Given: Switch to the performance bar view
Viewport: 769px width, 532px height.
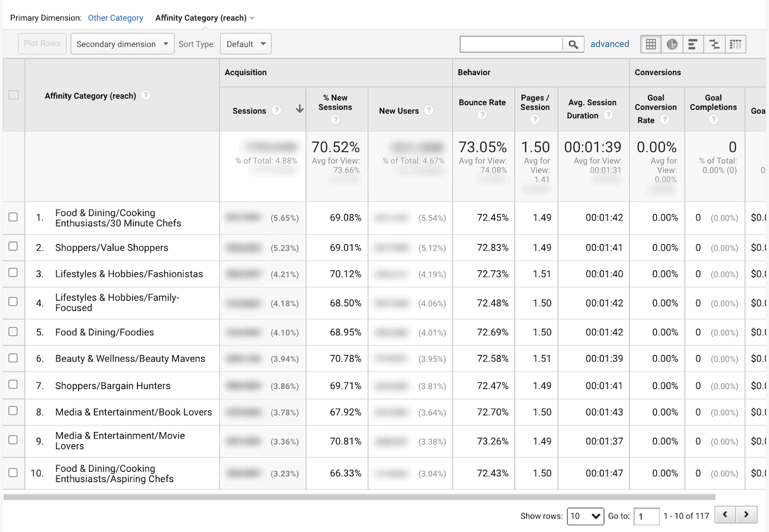Looking at the screenshot, I should tap(693, 44).
